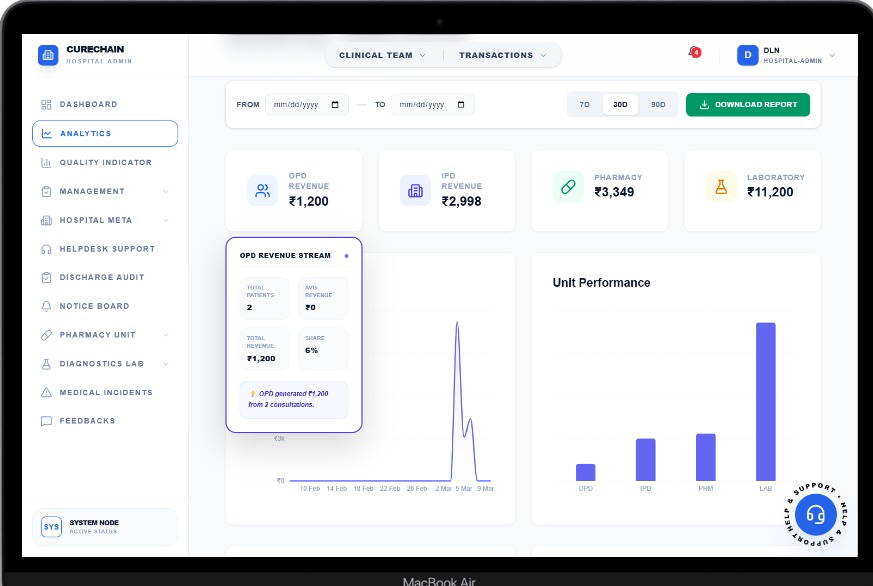Select the Diagnostics Lab flask icon
Viewport: 873px width, 586px height.
(46, 363)
